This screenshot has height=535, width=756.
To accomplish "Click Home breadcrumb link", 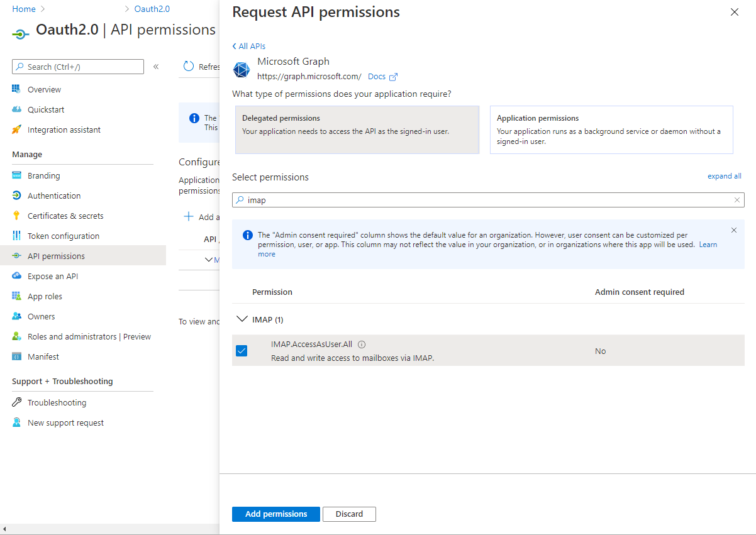I will (x=24, y=9).
